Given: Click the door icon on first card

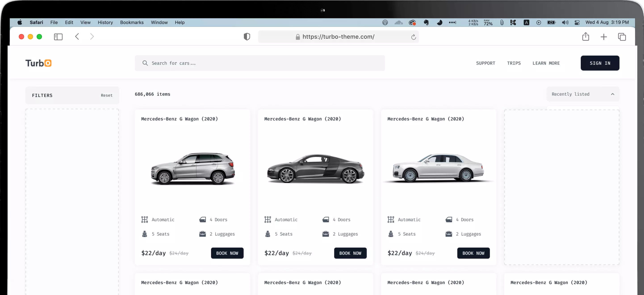Looking at the screenshot, I should pyautogui.click(x=203, y=219).
